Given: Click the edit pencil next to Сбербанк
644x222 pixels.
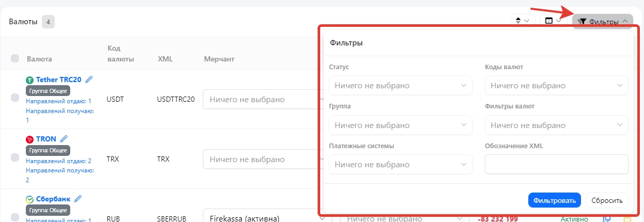Looking at the screenshot, I should 78,199.
